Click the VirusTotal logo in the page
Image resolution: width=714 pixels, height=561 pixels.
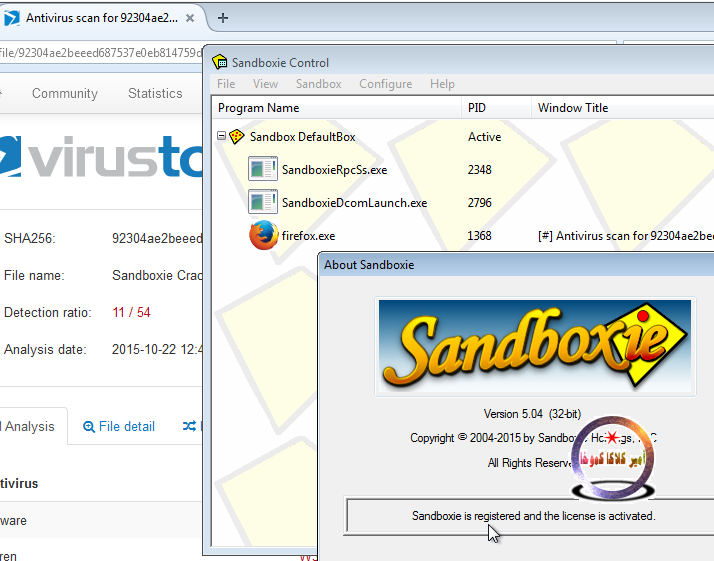pos(101,156)
